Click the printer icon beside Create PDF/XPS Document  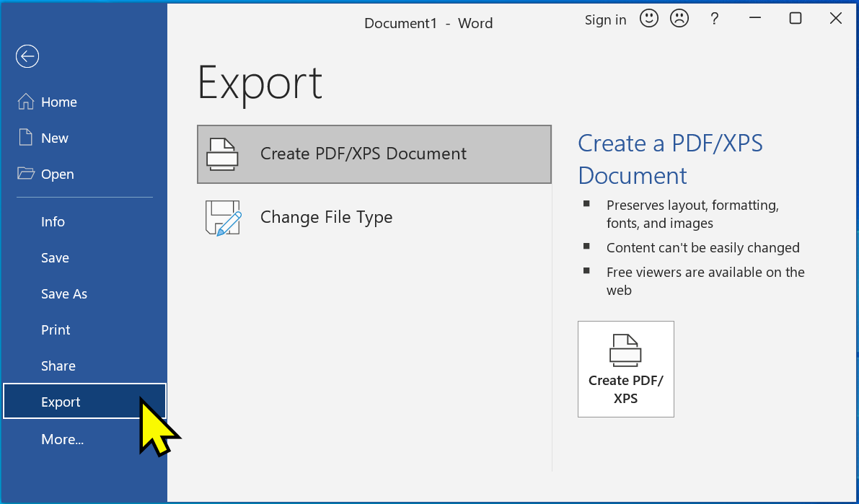222,154
